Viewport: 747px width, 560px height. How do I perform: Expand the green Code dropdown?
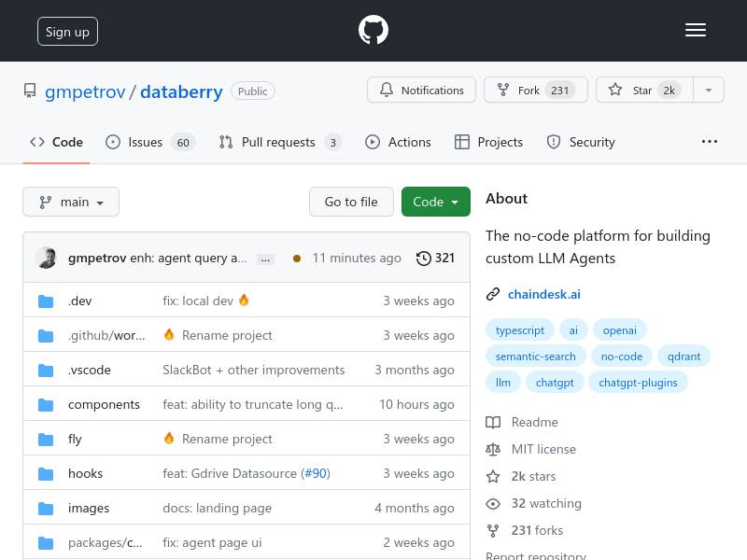point(435,202)
